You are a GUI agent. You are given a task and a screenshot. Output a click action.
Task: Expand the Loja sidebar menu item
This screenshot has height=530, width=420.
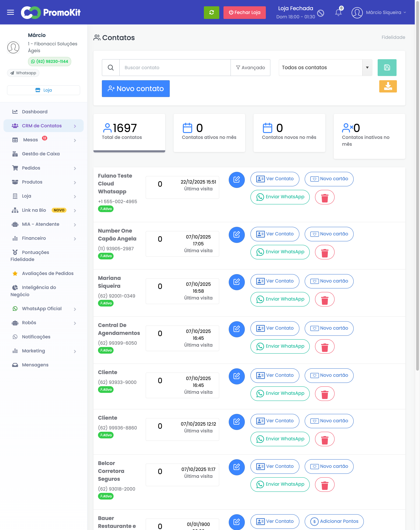pyautogui.click(x=43, y=196)
